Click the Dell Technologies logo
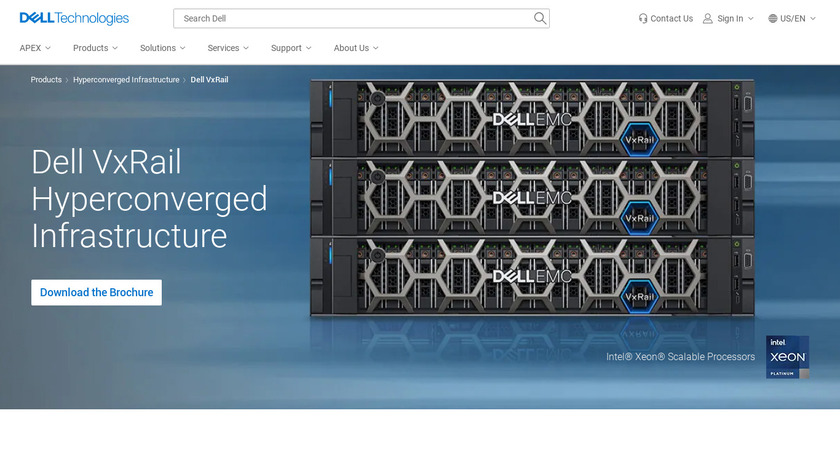 click(74, 18)
